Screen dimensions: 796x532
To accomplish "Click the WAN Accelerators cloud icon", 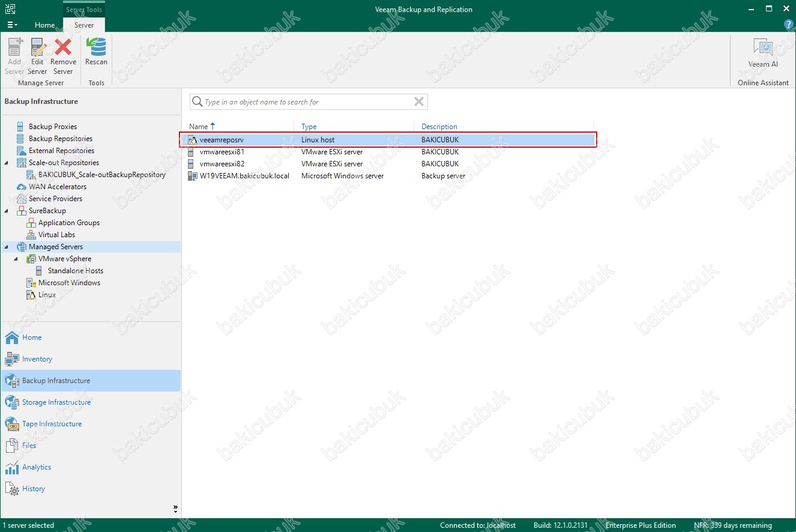I will [22, 187].
